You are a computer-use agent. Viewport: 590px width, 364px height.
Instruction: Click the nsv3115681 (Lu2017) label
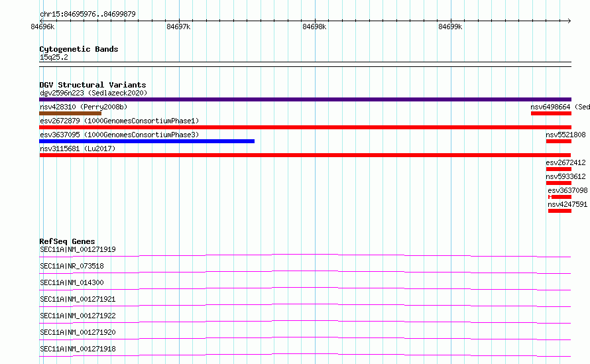[x=78, y=149]
